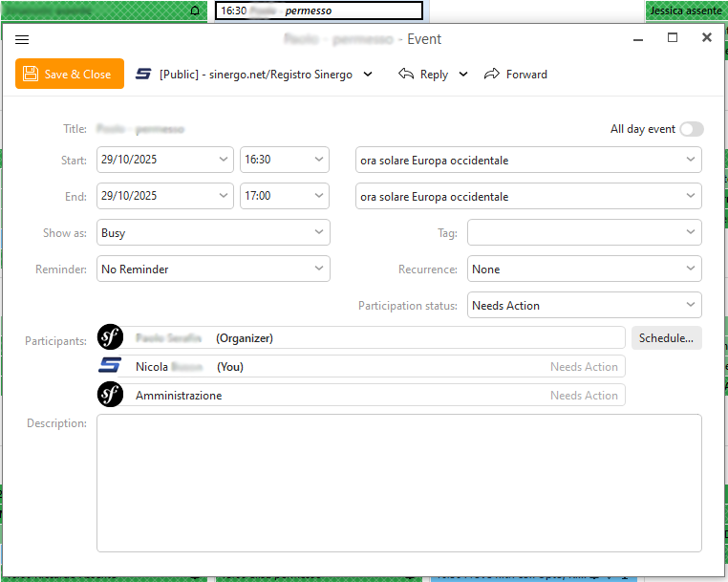The image size is (728, 582).
Task: Click the Schedule... button
Action: click(666, 337)
